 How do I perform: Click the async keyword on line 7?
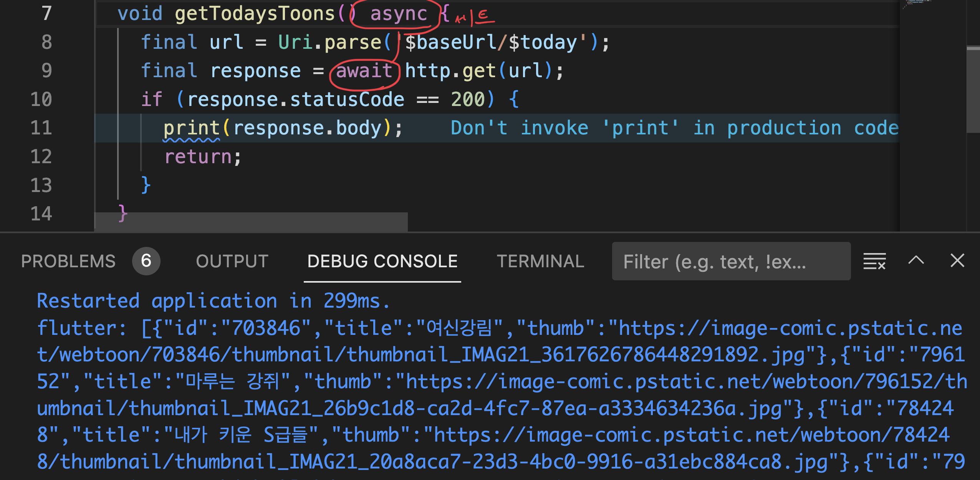[398, 14]
